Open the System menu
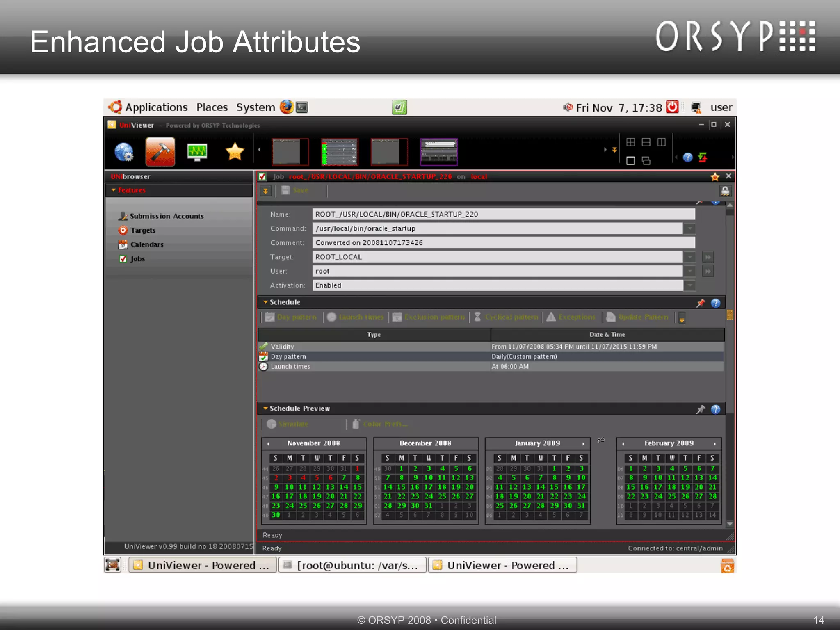The width and height of the screenshot is (840, 630). [255, 107]
